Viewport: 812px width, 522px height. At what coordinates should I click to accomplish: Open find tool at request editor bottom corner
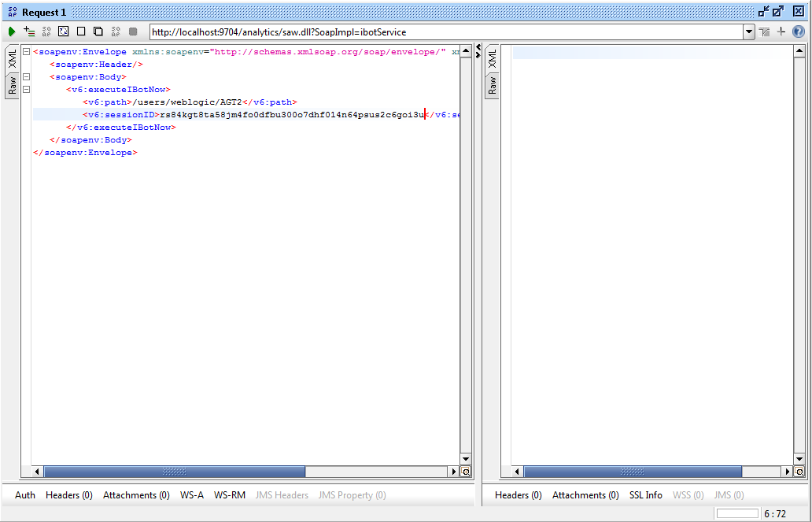pyautogui.click(x=466, y=472)
